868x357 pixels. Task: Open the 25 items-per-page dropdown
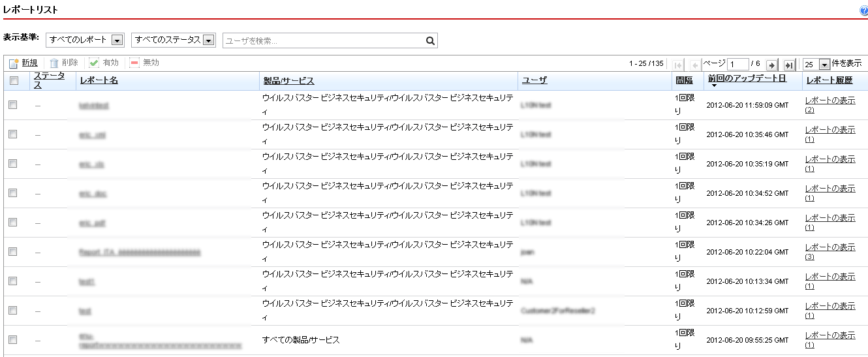[x=816, y=65]
